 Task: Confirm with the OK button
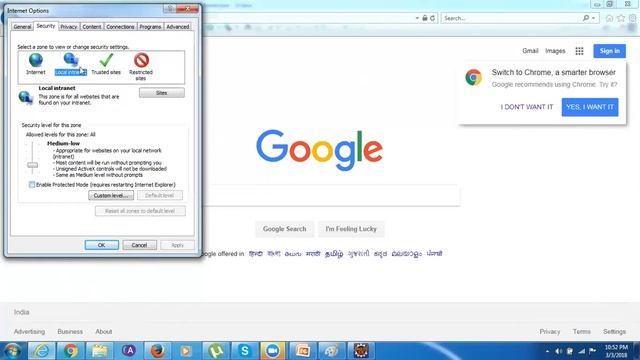pyautogui.click(x=102, y=245)
